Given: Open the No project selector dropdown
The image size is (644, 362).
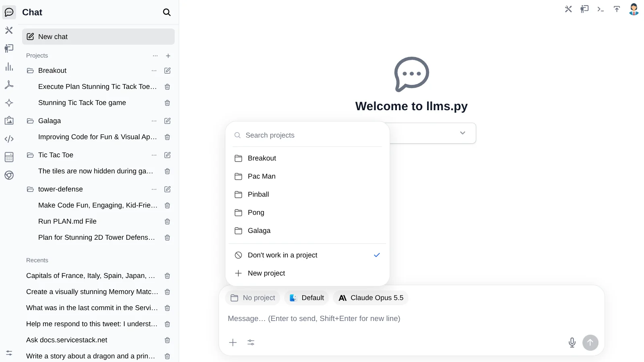Looking at the screenshot, I should click(x=253, y=298).
